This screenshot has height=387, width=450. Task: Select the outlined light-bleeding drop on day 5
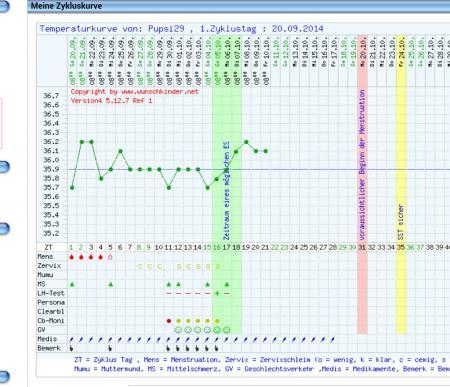point(110,257)
